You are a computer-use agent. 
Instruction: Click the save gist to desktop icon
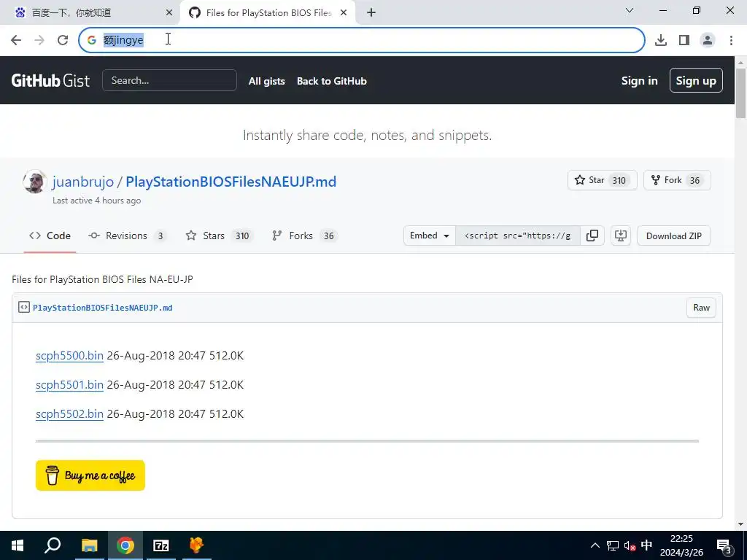point(621,236)
